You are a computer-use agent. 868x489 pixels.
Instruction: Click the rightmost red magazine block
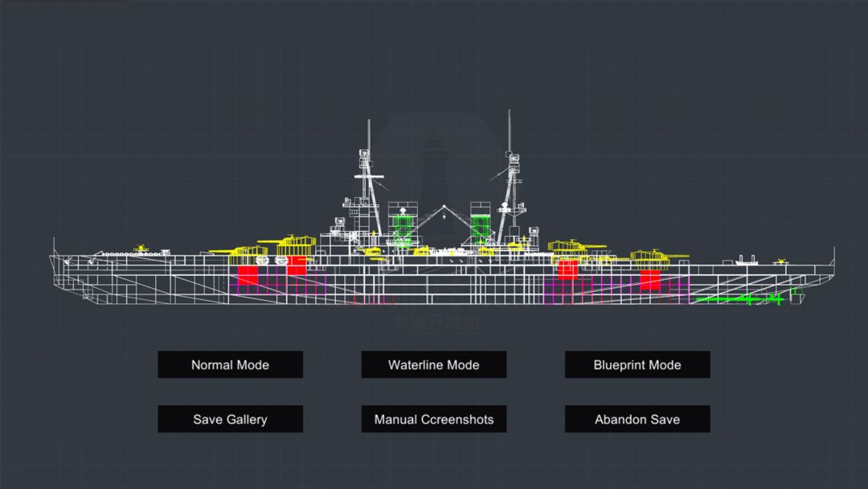[x=649, y=279]
